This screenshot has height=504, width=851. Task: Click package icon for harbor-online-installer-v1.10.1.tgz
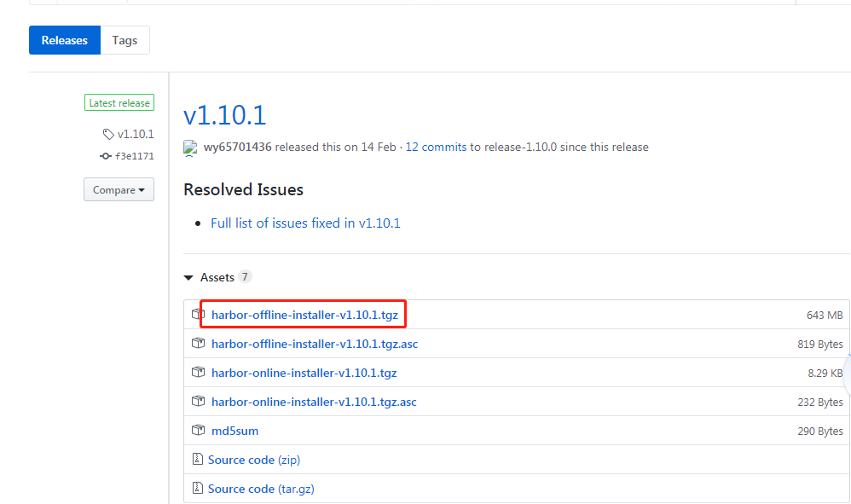198,372
